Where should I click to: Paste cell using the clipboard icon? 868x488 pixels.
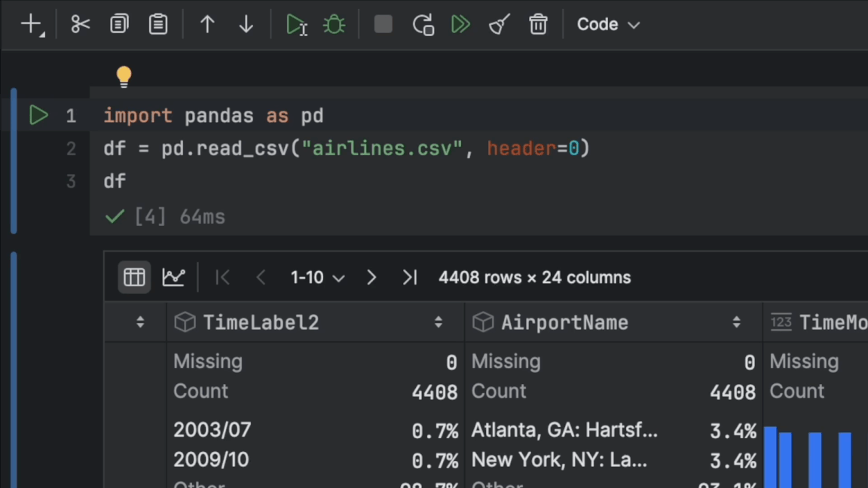[158, 24]
